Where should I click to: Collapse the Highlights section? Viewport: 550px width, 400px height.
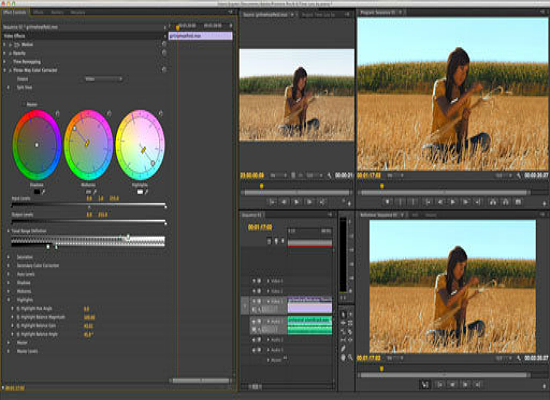click(8, 300)
